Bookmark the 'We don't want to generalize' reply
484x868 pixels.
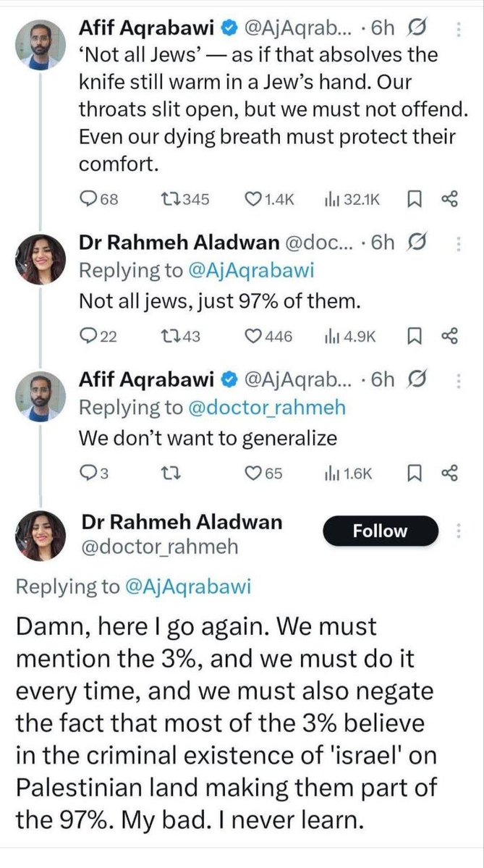click(x=415, y=473)
